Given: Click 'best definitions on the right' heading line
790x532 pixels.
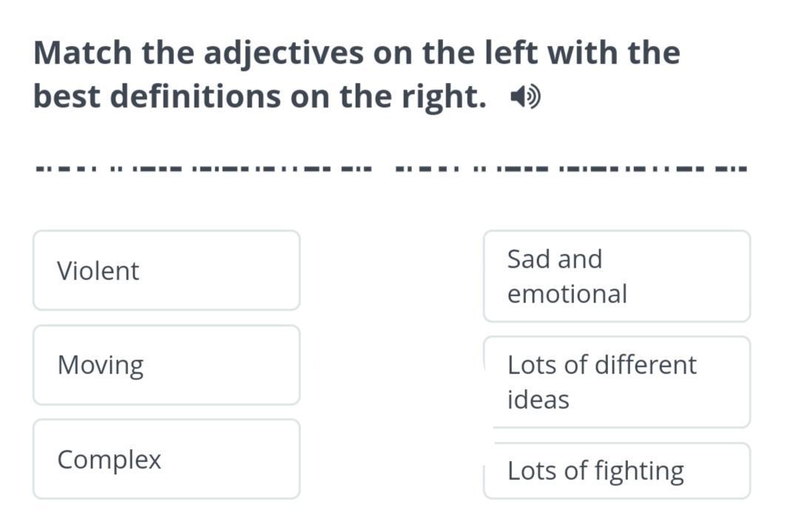Looking at the screenshot, I should (260, 97).
